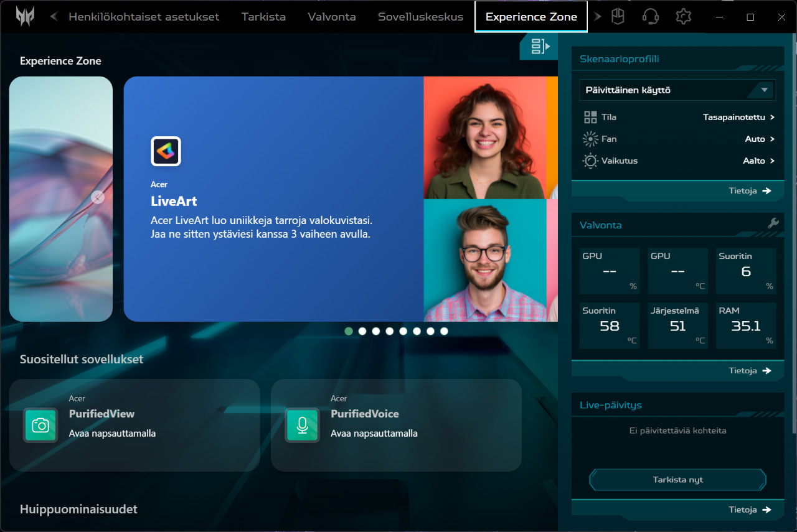Collapse the side panel toggle icon
The width and height of the screenshot is (797, 532).
(x=540, y=46)
